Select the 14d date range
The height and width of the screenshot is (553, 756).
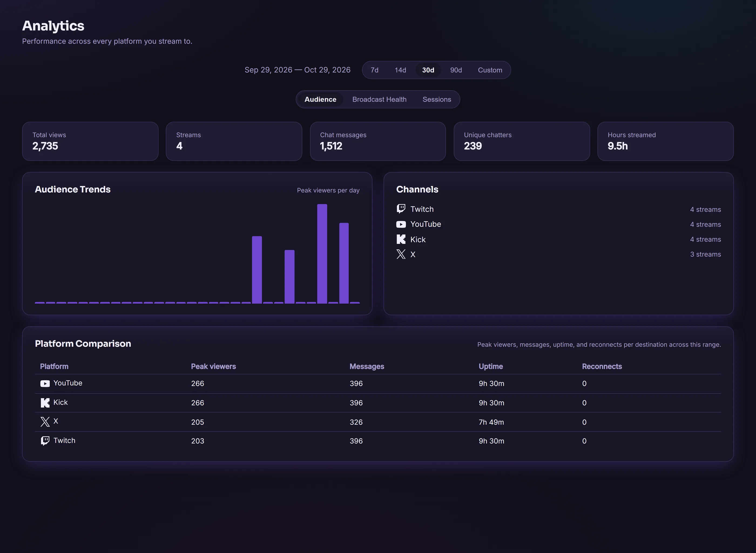400,70
